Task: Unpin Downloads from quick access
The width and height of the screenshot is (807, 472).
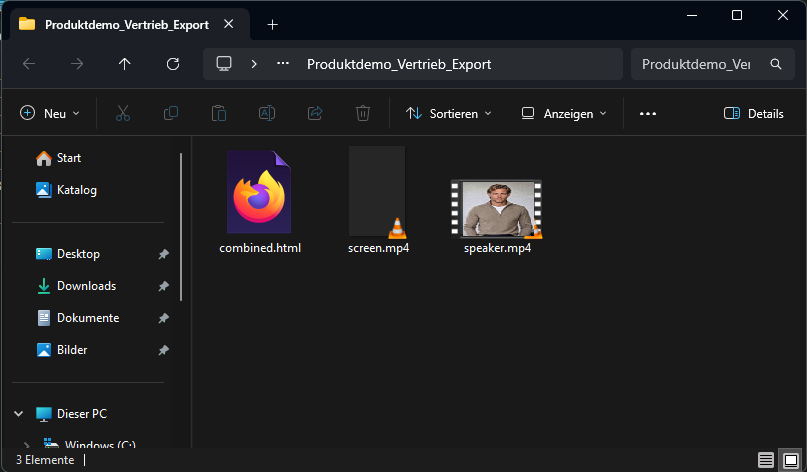Action: click(x=163, y=286)
